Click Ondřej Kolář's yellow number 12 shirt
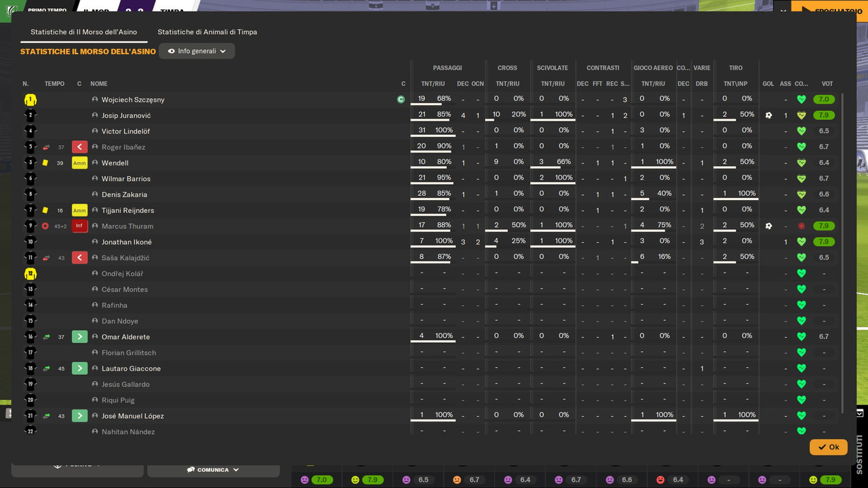Viewport: 868px width, 488px height. [x=30, y=274]
